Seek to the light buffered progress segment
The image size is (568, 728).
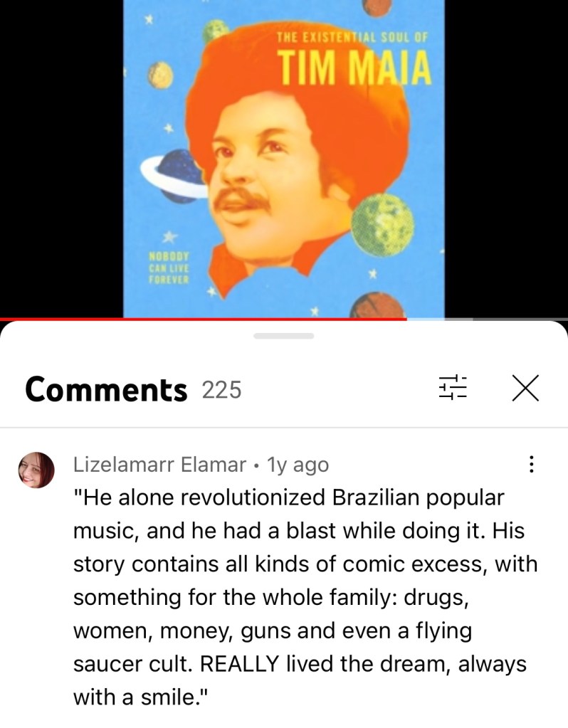(426, 319)
